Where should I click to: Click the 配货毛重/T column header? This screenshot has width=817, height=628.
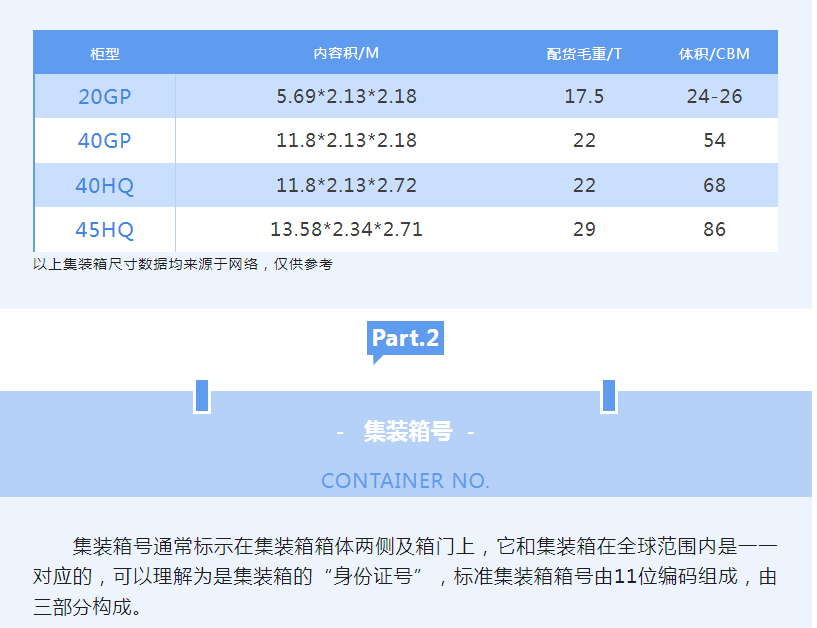[x=584, y=53]
